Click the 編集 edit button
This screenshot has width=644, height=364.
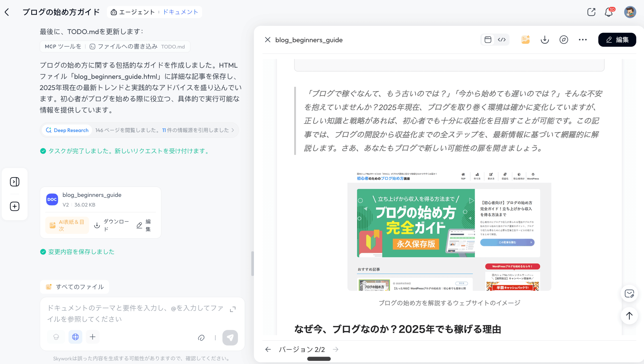tap(617, 39)
